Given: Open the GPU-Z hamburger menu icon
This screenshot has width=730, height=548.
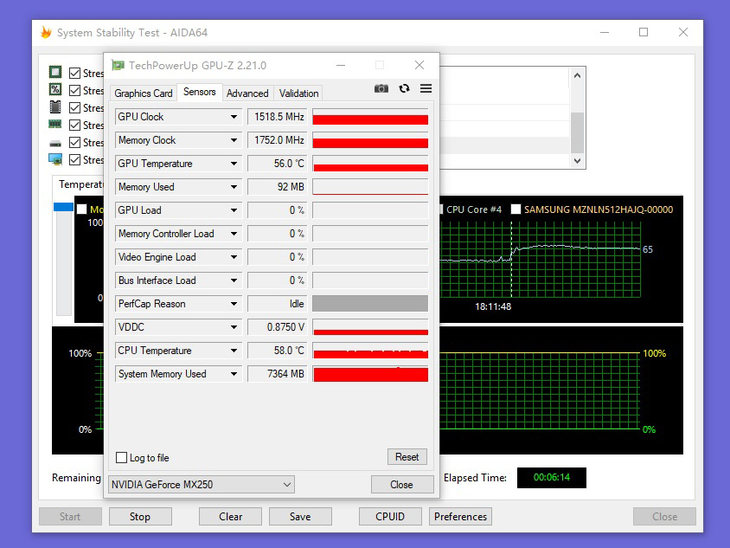Looking at the screenshot, I should tap(426, 88).
